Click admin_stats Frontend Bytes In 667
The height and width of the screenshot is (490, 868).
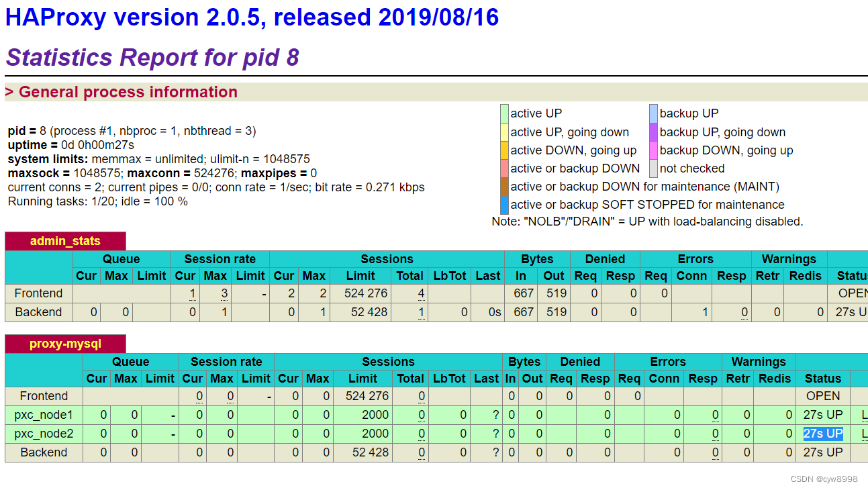coord(524,293)
